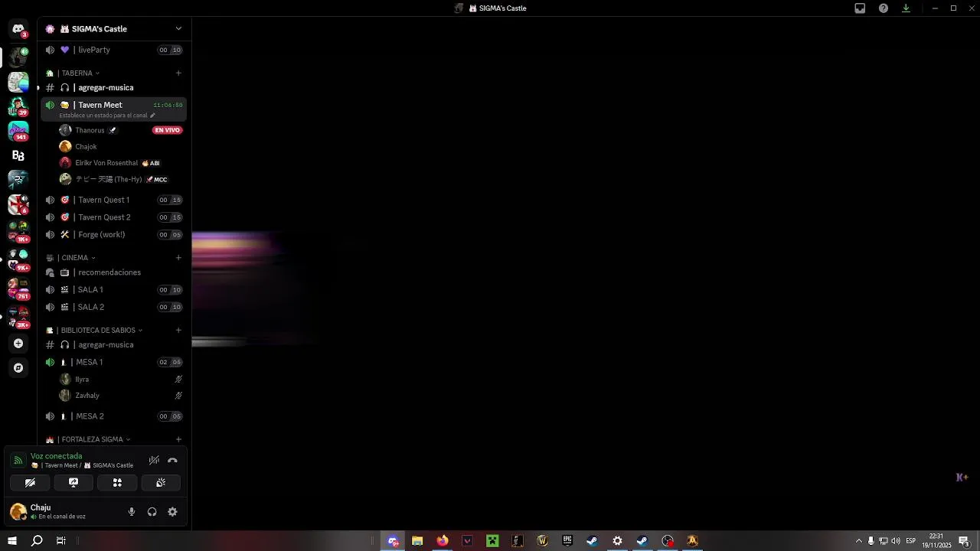Select user Thanorus in Tavern Meet

[90, 131]
